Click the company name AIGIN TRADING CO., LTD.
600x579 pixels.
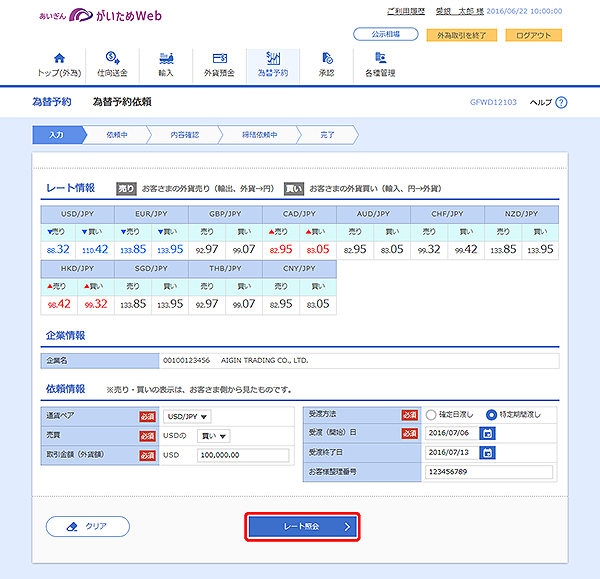pos(264,360)
